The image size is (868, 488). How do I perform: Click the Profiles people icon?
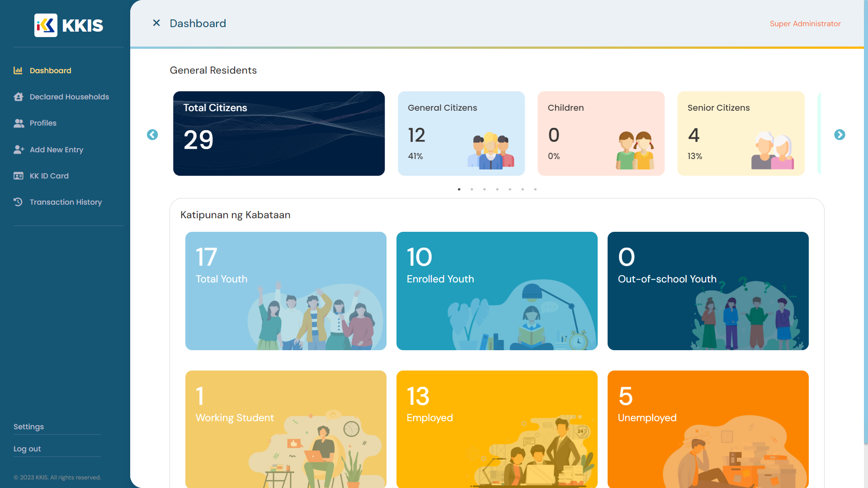[x=19, y=123]
